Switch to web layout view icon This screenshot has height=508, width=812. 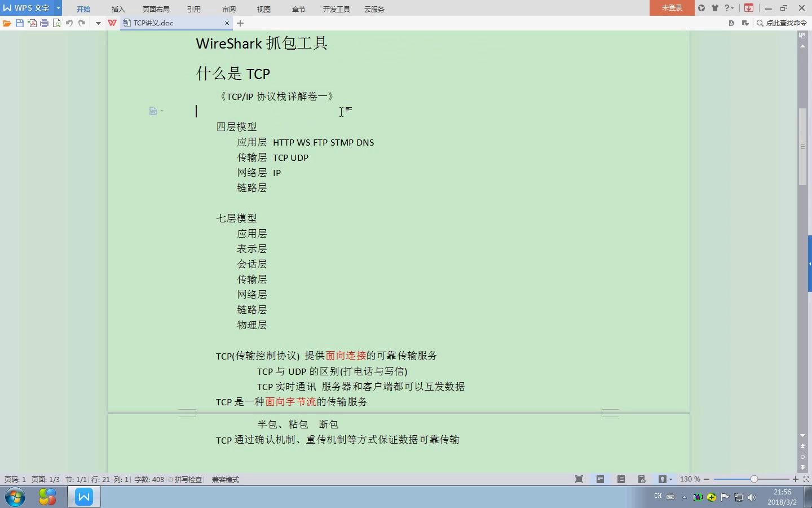pos(642,479)
